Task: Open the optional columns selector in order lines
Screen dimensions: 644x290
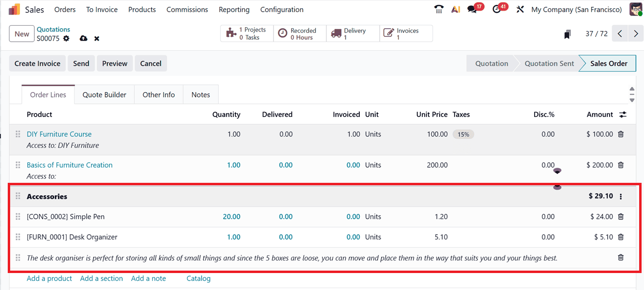Action: [x=623, y=114]
